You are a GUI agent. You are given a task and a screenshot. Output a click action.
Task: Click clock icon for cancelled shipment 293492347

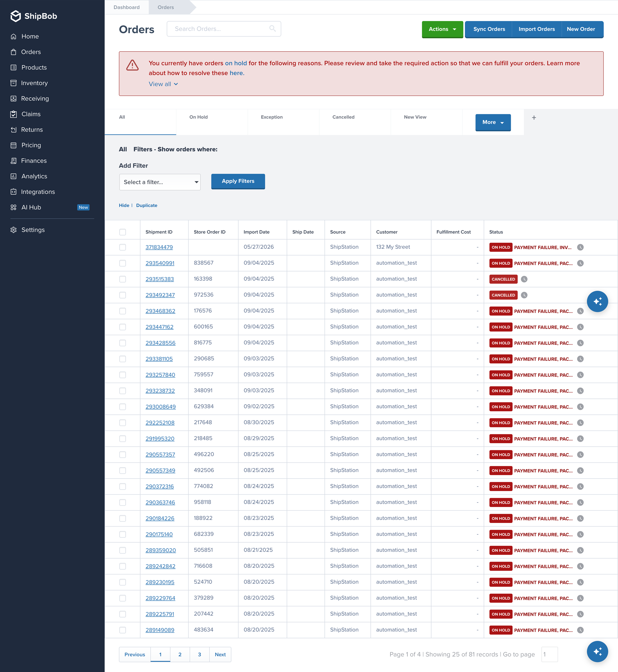coord(524,295)
